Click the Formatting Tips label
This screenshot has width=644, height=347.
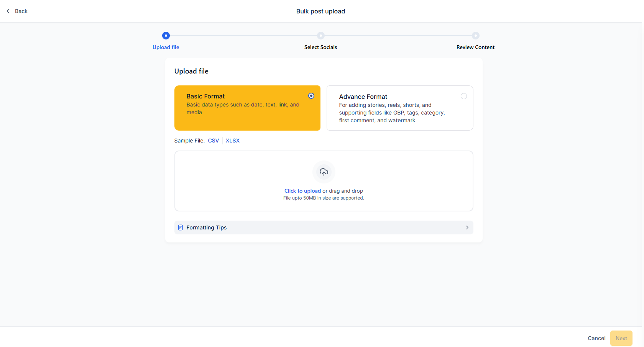tap(207, 228)
